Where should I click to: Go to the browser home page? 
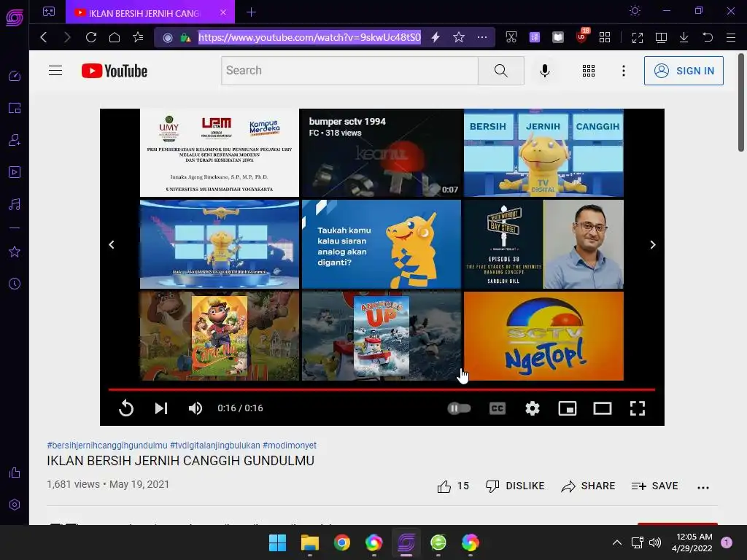[115, 37]
